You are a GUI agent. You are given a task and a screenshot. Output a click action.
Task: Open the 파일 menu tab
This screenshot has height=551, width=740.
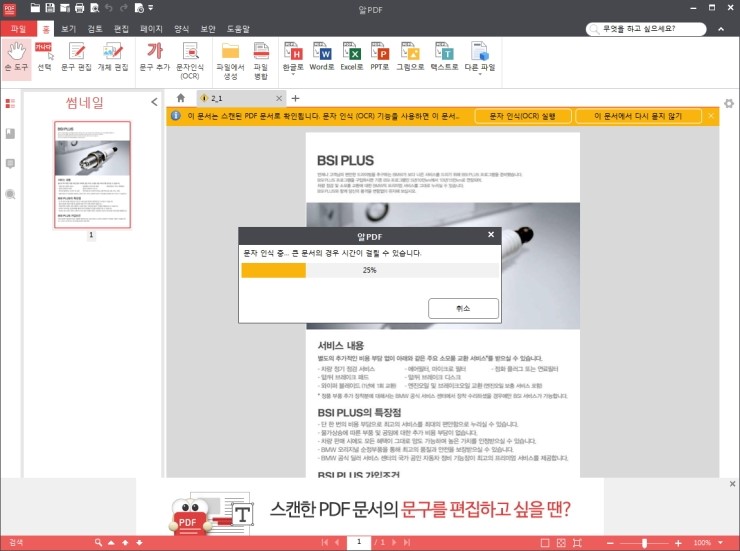click(x=18, y=29)
